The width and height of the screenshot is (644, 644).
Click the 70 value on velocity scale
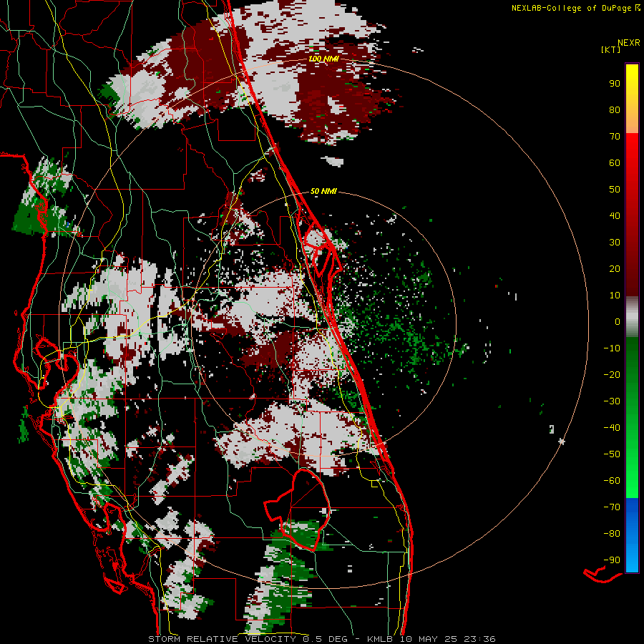[x=615, y=137]
